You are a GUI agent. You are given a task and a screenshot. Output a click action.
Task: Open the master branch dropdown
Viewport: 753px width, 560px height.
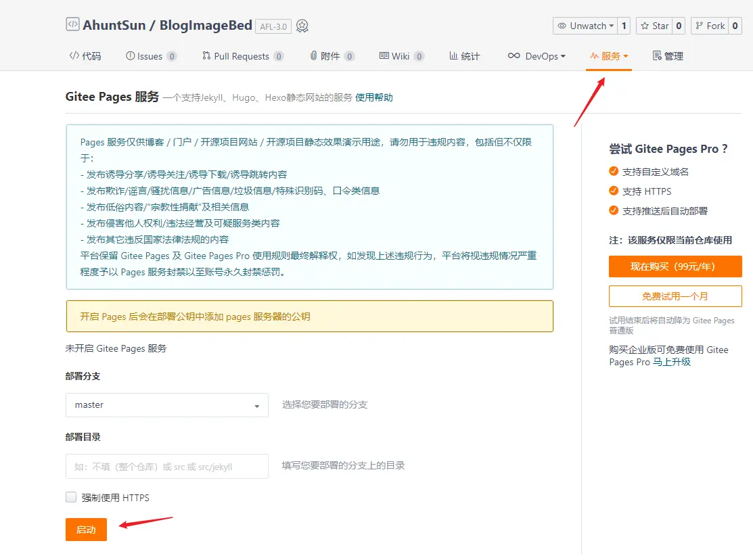coord(167,405)
